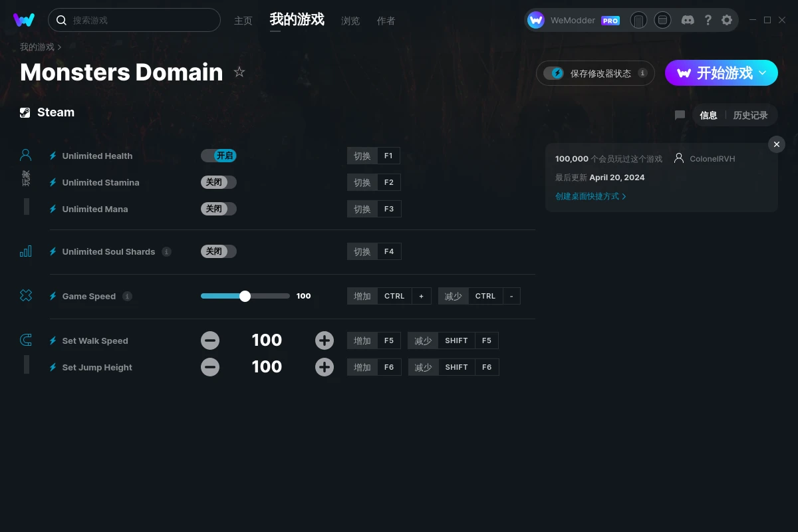Favorite Monsters Domain with the star icon
Viewport: 798px width, 532px height.
pos(239,72)
